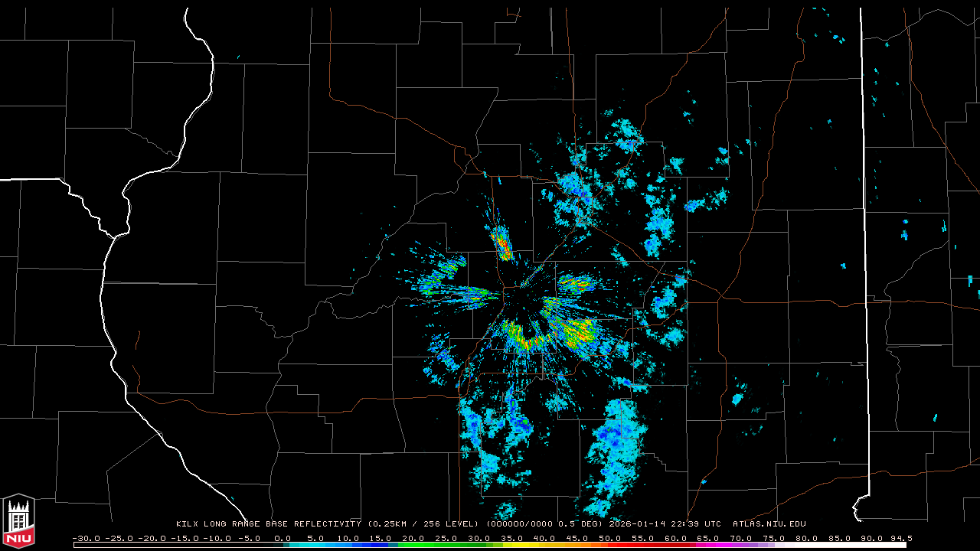Click the 20.0 reflectivity scale label
The height and width of the screenshot is (551, 980).
coord(415,538)
